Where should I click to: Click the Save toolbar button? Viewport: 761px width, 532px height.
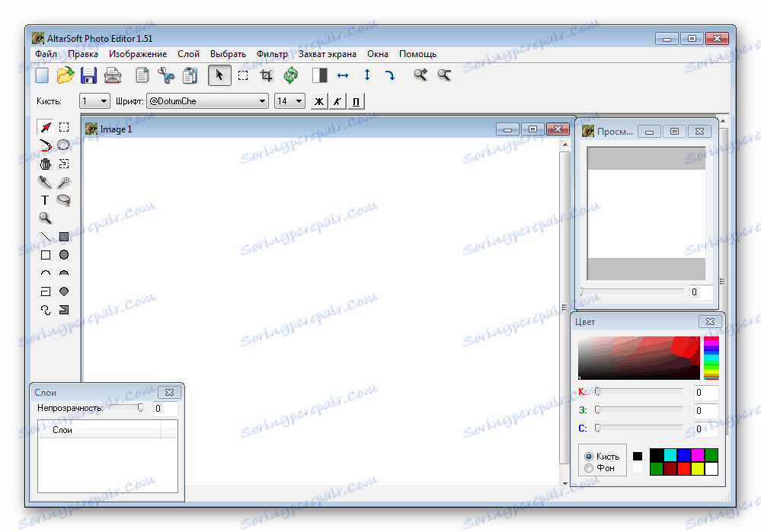(88, 75)
